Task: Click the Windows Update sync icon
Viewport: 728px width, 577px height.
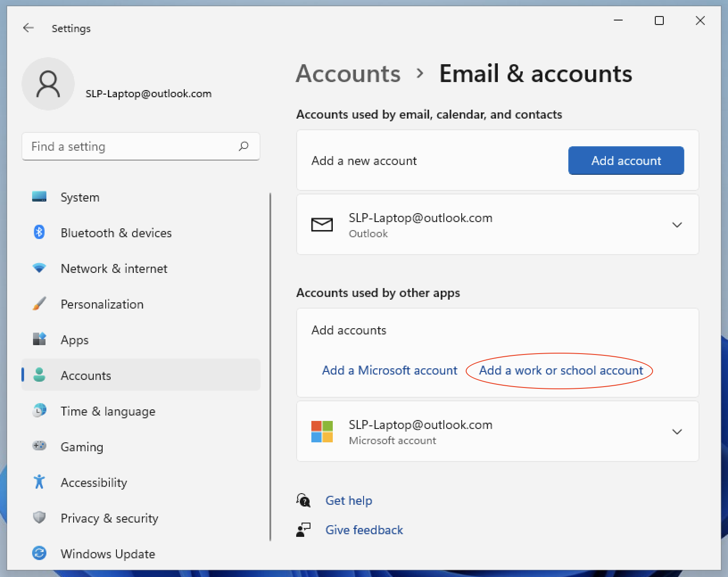Action: tap(39, 553)
